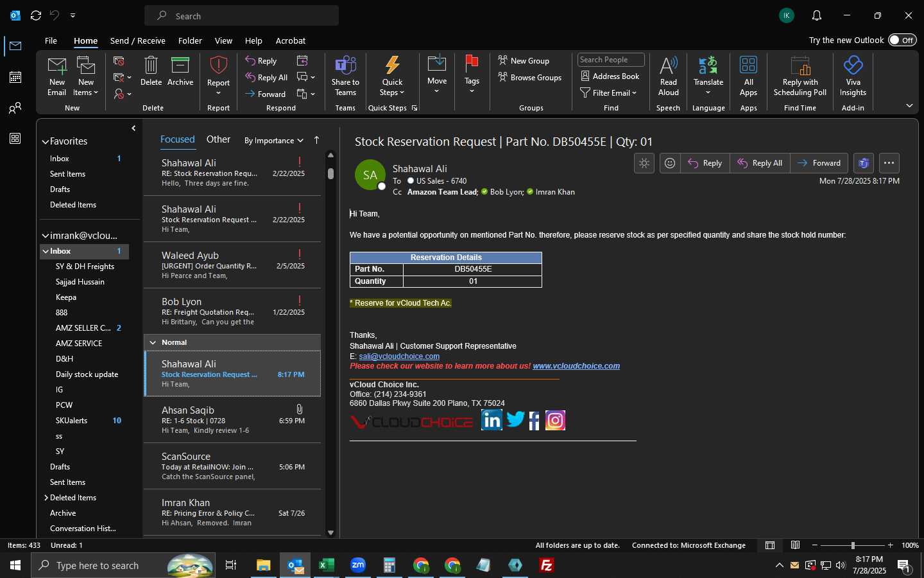Open Ahsan Saqib 1-6 Stock email
Viewport: 924px width, 578px height.
[x=232, y=420]
